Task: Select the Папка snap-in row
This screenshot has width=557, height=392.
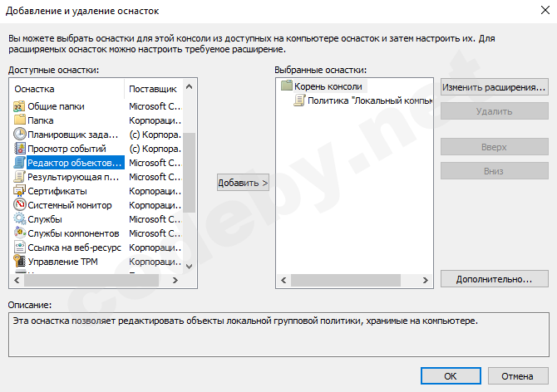Action: coord(41,120)
